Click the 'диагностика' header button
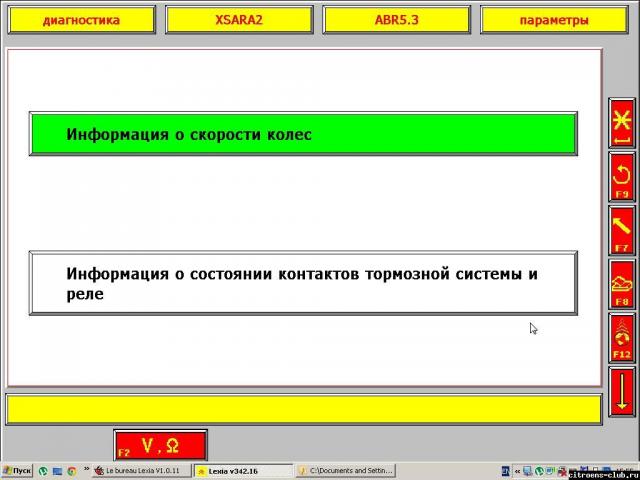 click(x=82, y=20)
